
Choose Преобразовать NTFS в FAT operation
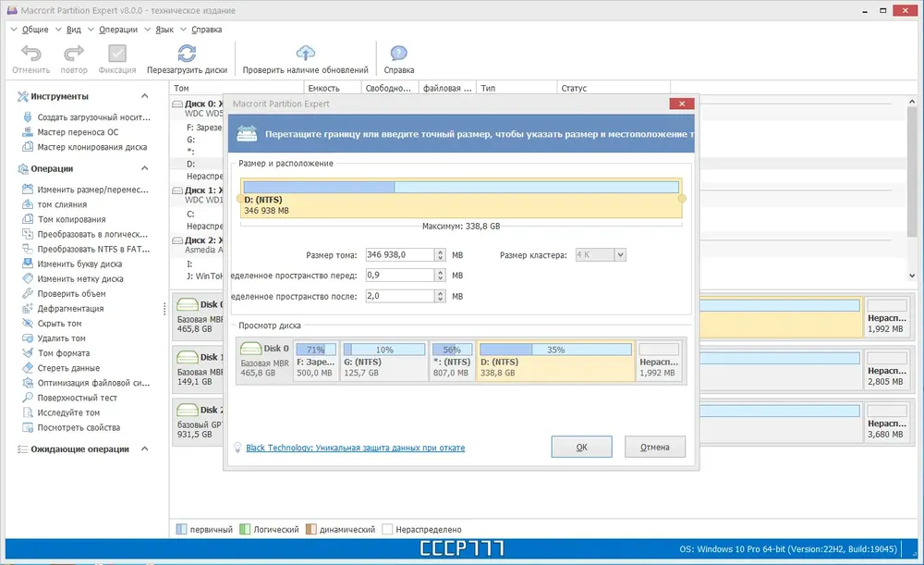(86, 249)
